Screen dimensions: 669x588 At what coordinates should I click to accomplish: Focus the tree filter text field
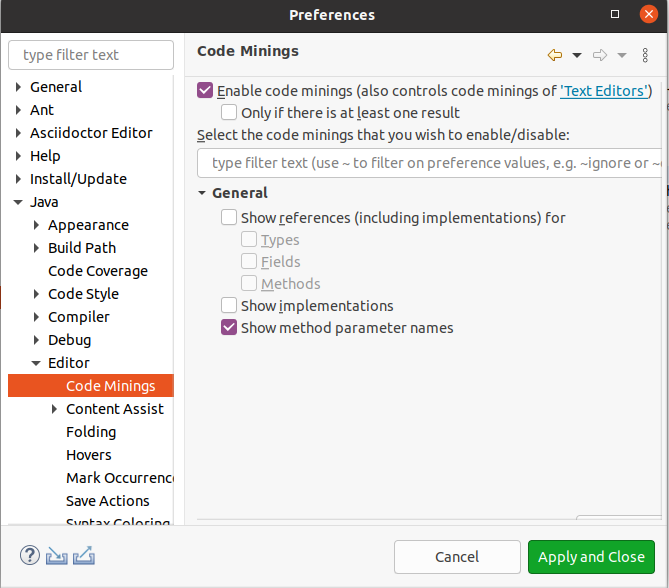(x=91, y=55)
